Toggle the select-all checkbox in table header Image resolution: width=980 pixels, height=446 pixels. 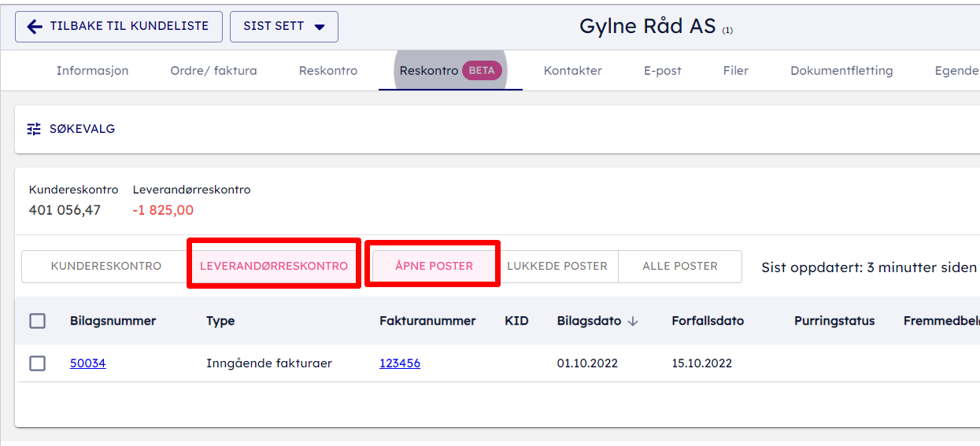tap(37, 321)
